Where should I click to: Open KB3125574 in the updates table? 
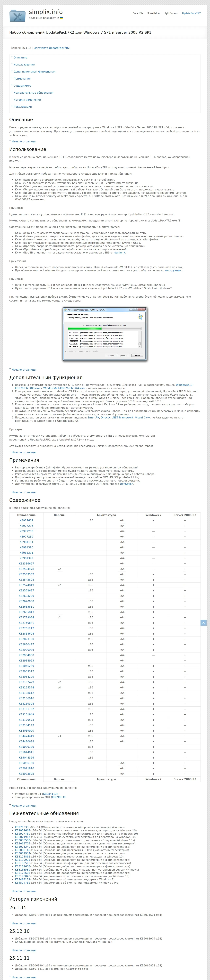pyautogui.click(x=26, y=687)
